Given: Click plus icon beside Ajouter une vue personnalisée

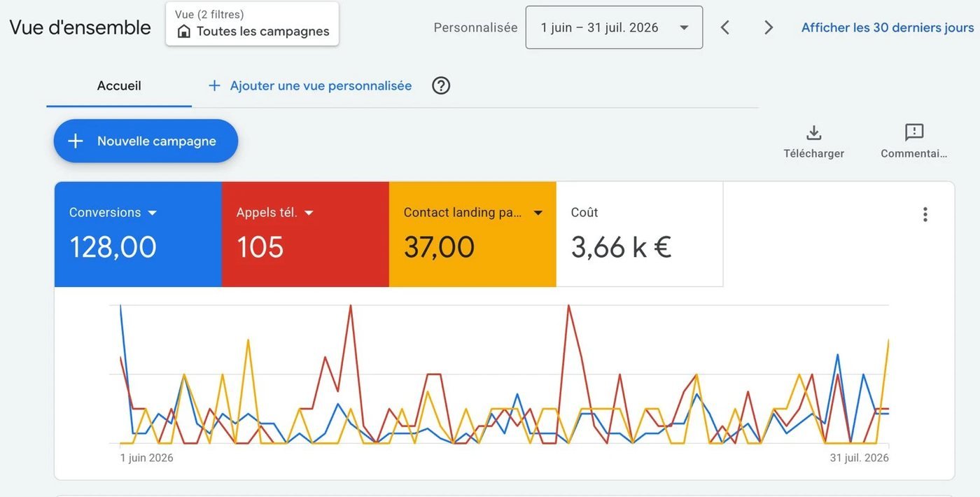Looking at the screenshot, I should pos(214,85).
